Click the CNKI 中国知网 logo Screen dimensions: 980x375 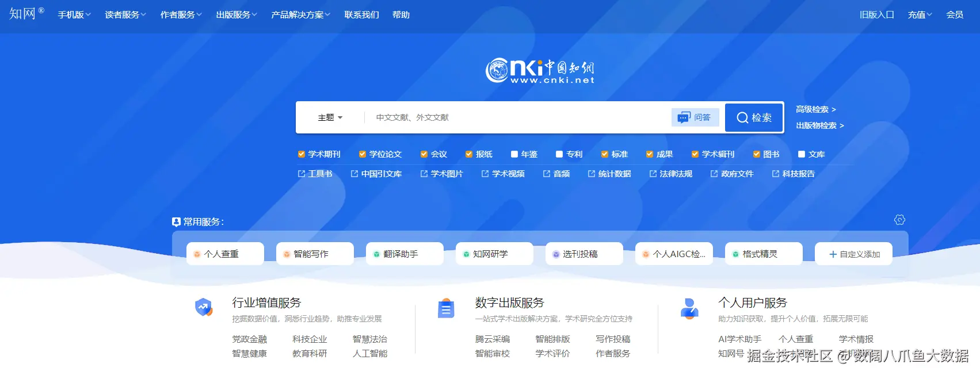point(540,71)
